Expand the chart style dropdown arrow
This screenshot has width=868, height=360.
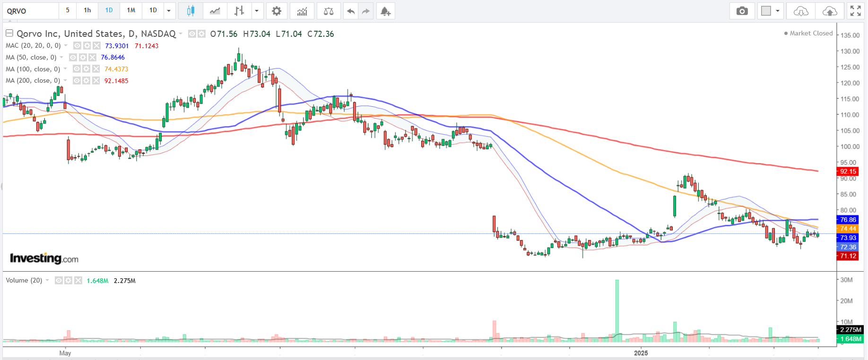pos(257,11)
